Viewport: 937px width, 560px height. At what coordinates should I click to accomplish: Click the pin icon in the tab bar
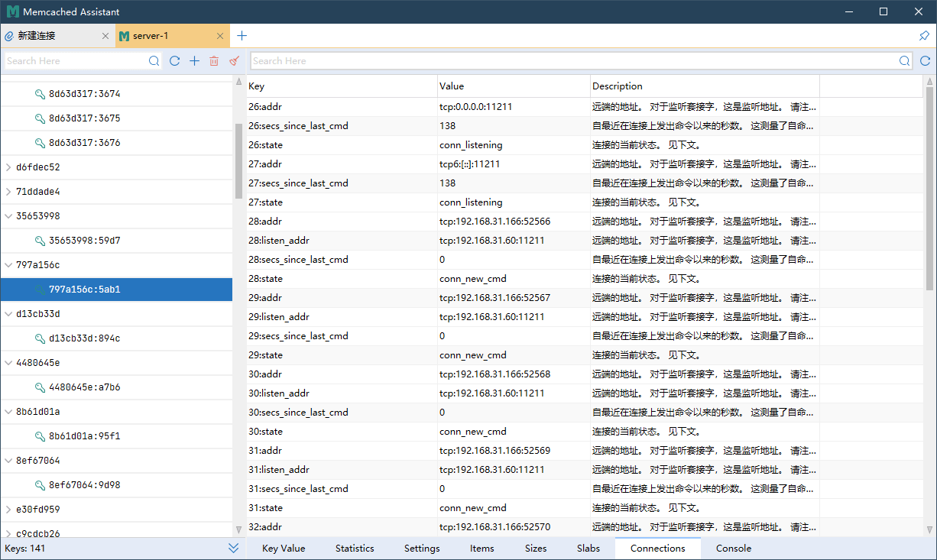point(924,36)
